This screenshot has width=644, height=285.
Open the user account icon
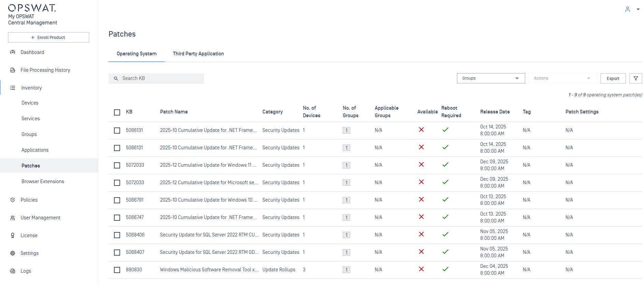pos(627,9)
